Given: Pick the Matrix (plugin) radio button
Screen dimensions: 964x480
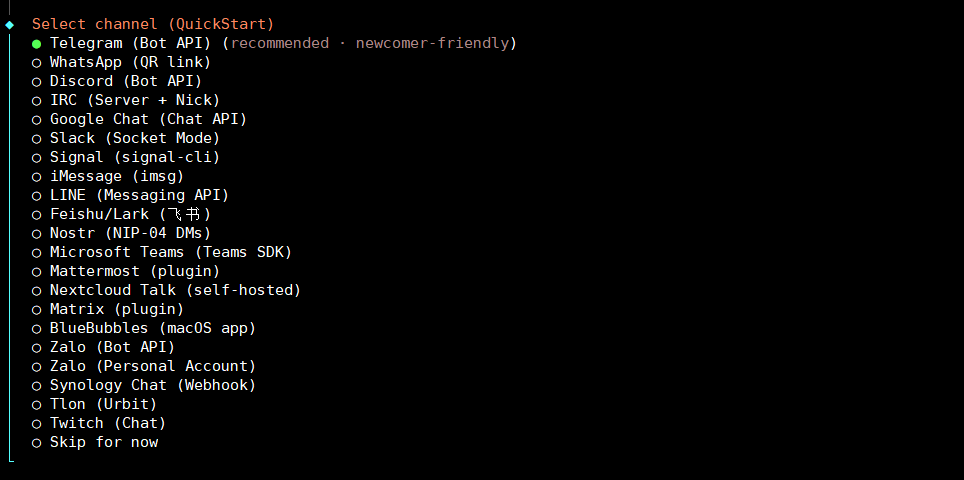Looking at the screenshot, I should [37, 309].
